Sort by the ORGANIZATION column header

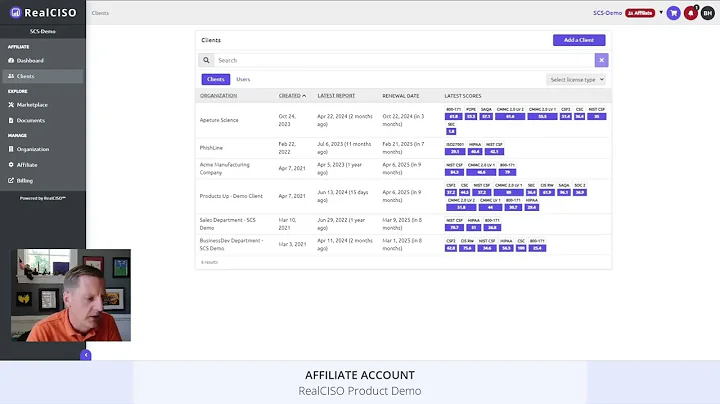click(219, 95)
